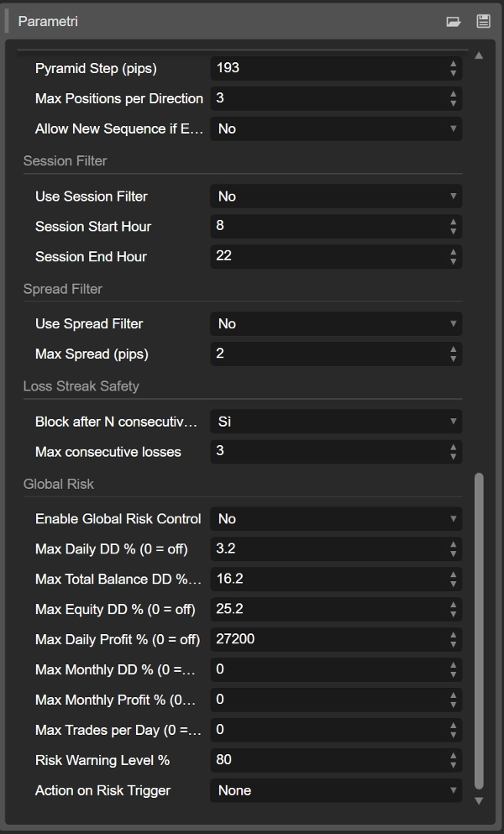Image resolution: width=504 pixels, height=834 pixels.
Task: Click the Max Daily Profit % field
Action: point(328,639)
